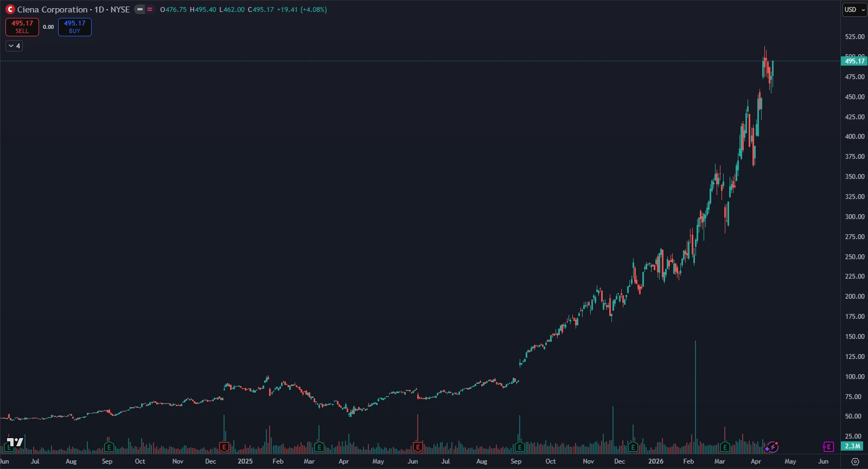Viewport: 868px width, 469px height.
Task: Open the red December 2024 earnings marker
Action: coord(224,447)
